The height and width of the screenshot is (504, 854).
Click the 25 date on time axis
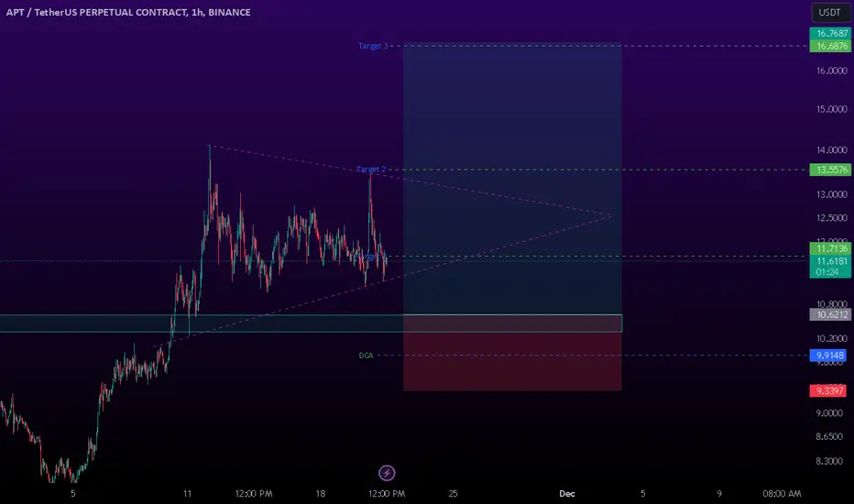pyautogui.click(x=454, y=494)
